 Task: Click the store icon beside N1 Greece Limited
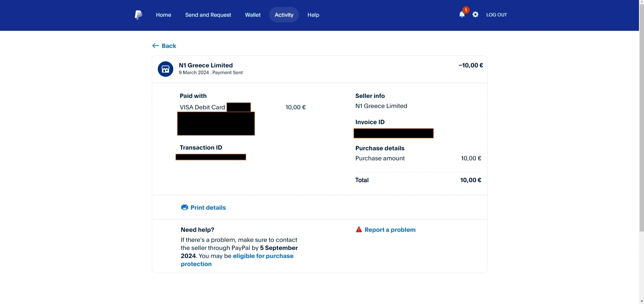pos(166,69)
